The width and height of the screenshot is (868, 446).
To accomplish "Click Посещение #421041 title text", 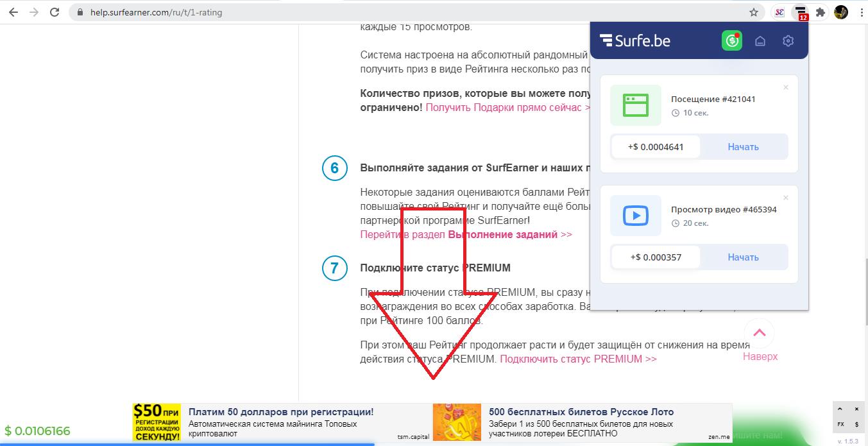I will coord(713,99).
